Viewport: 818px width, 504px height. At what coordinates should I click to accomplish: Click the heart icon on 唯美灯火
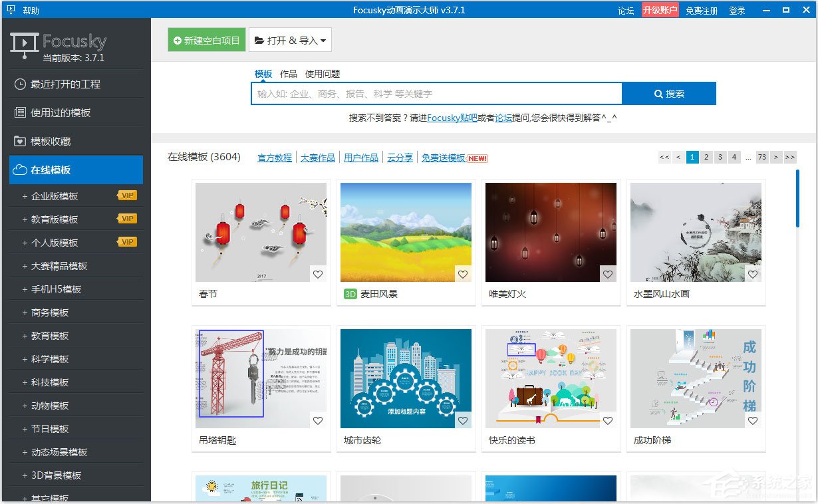[608, 274]
